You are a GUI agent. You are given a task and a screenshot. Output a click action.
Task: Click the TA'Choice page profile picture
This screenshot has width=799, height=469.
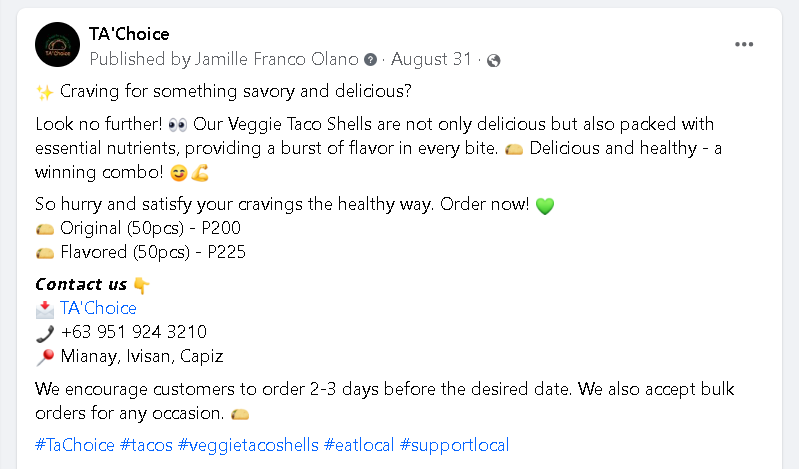tap(58, 45)
